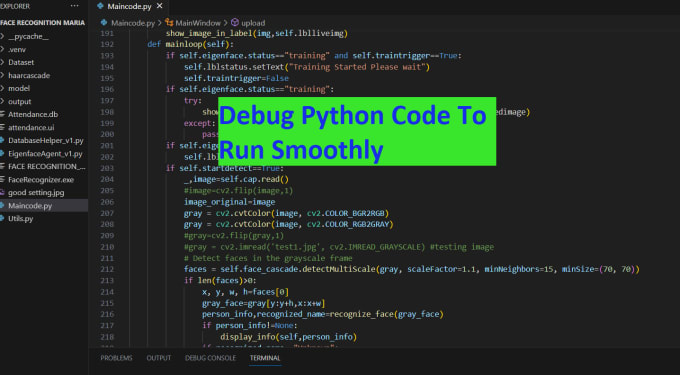Click 'detectMultiScale' method call
680x375 pixels.
[339, 269]
